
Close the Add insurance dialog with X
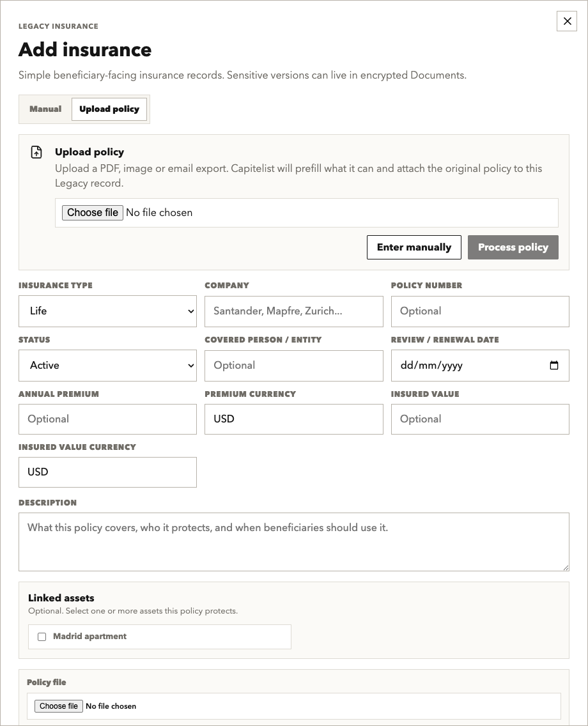pyautogui.click(x=567, y=21)
